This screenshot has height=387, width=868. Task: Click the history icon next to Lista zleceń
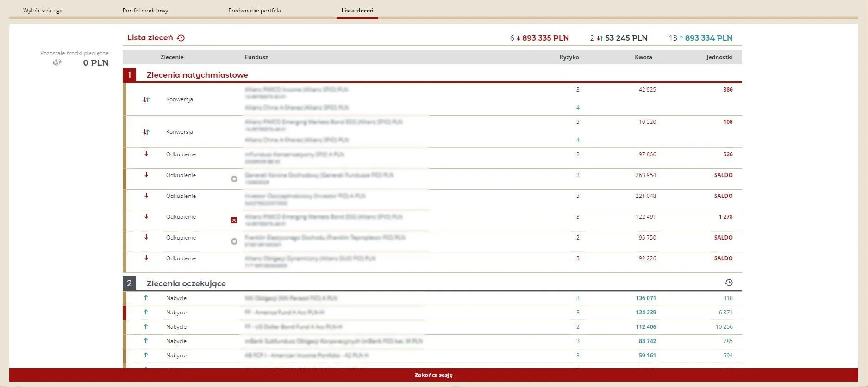(181, 38)
